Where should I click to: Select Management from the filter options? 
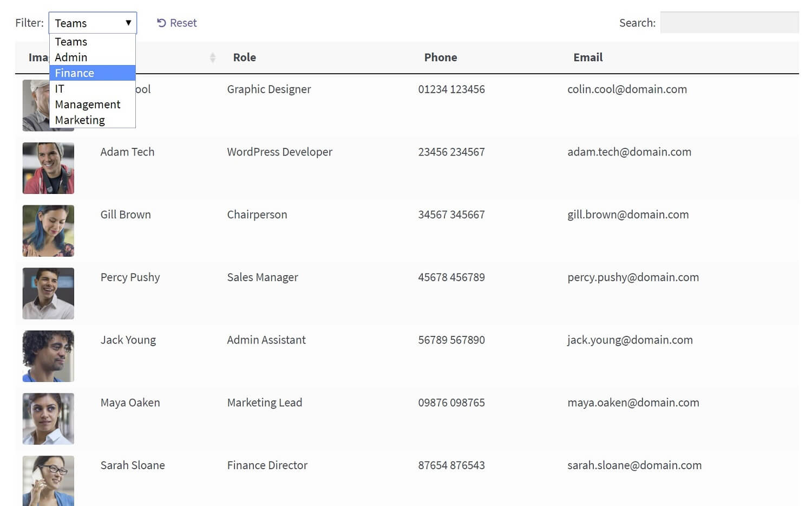(87, 104)
